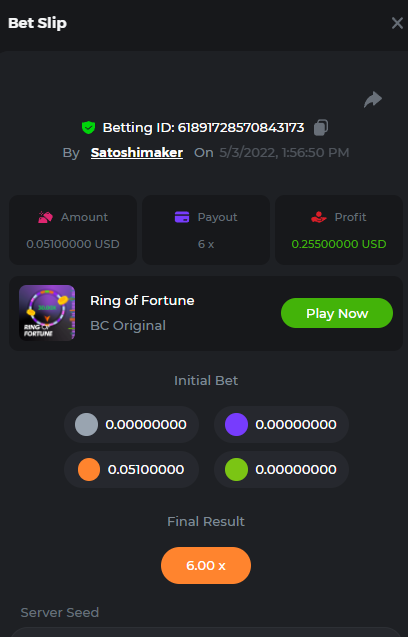Copy the Betting ID with the copy icon

click(x=321, y=128)
